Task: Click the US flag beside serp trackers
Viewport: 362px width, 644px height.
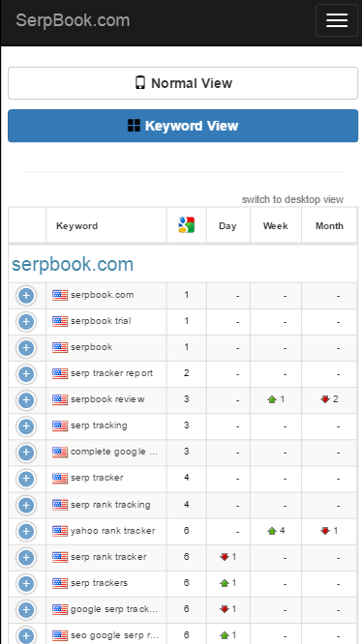Action: [60, 583]
